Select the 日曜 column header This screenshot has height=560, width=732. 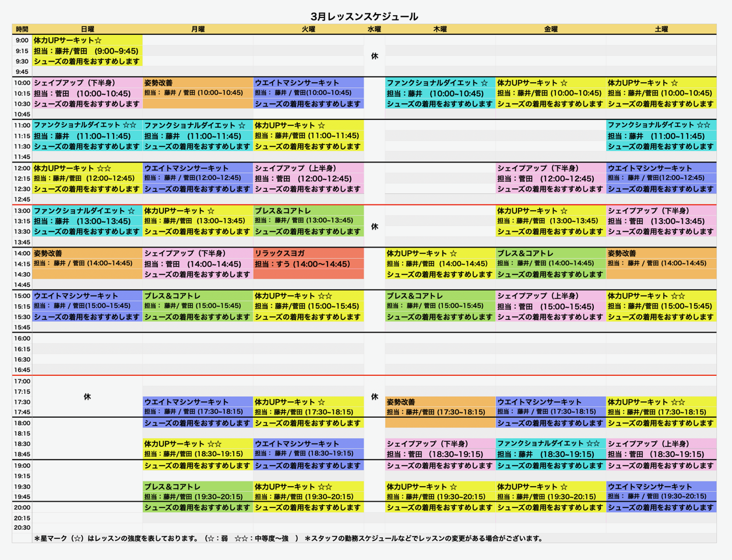(x=87, y=29)
